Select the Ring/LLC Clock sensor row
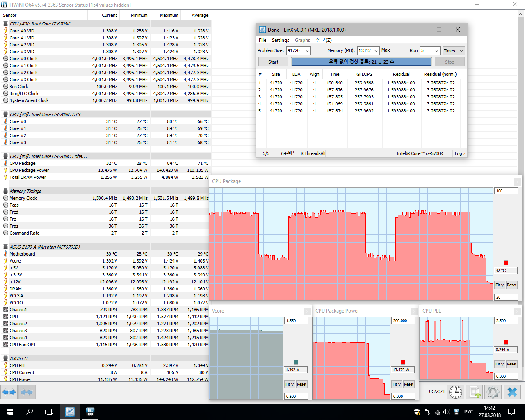 106,94
